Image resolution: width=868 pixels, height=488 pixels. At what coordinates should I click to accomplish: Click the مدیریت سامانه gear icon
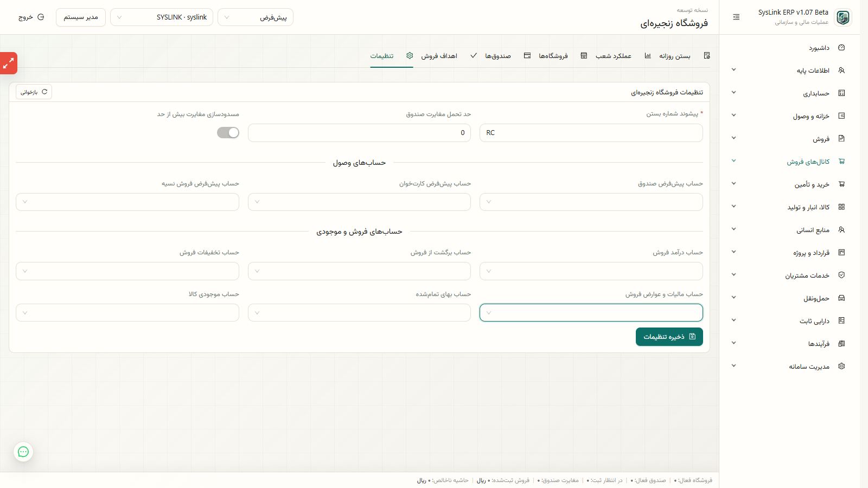coord(841,367)
